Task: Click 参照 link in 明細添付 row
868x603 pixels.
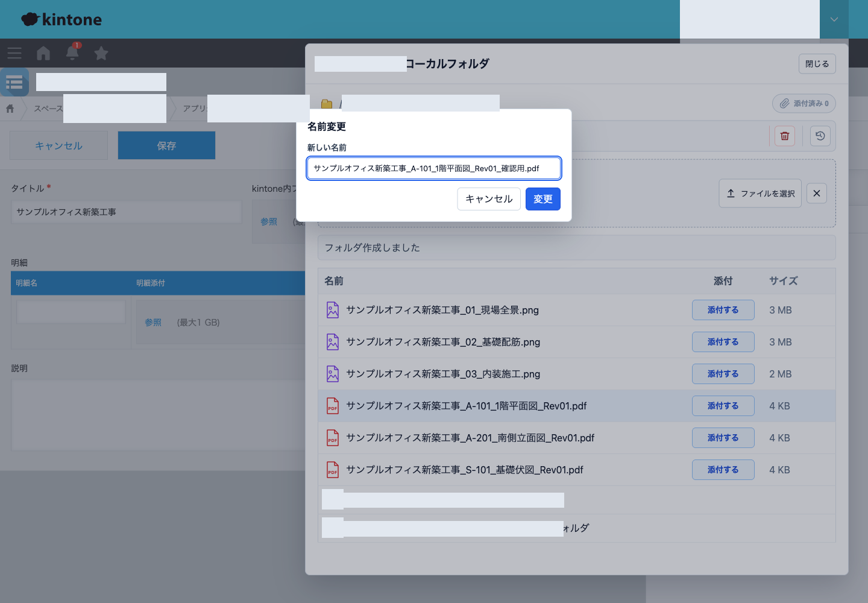Action: [153, 323]
